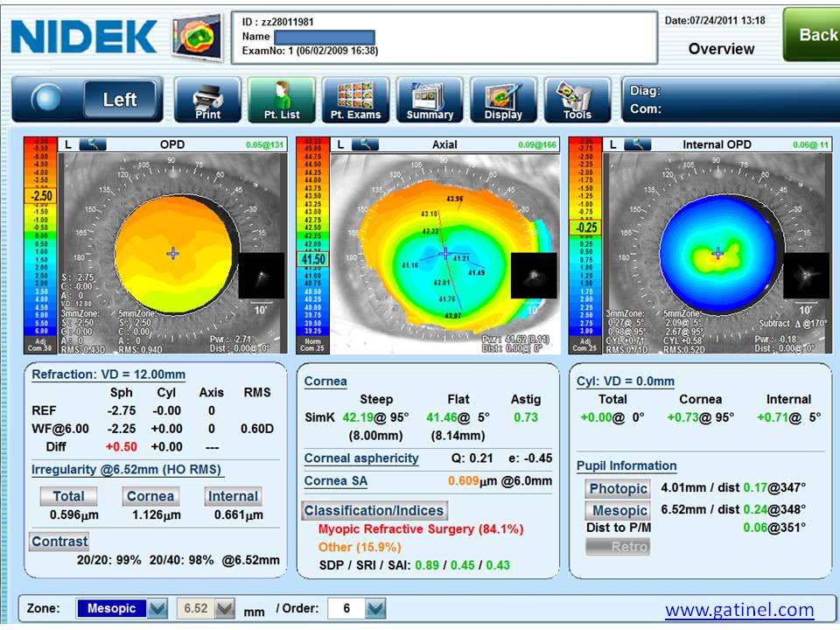Open the www.gatinel.com link
The height and width of the screenshot is (630, 840).
click(x=739, y=610)
